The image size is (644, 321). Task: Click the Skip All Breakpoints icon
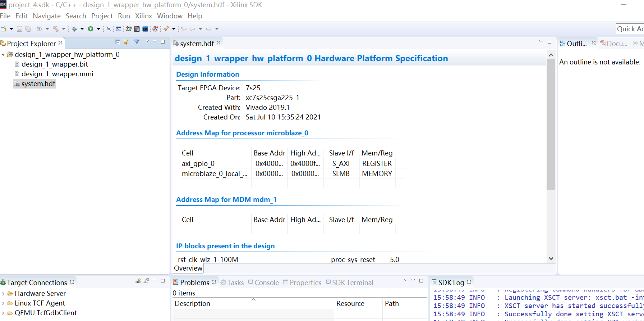(x=109, y=29)
